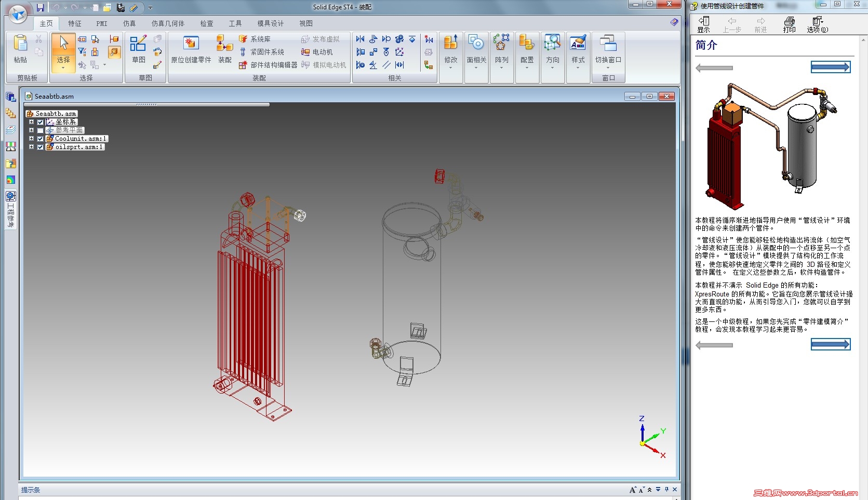Uncheck the Coolunit.asm:1 visibility checkbox

(40, 139)
